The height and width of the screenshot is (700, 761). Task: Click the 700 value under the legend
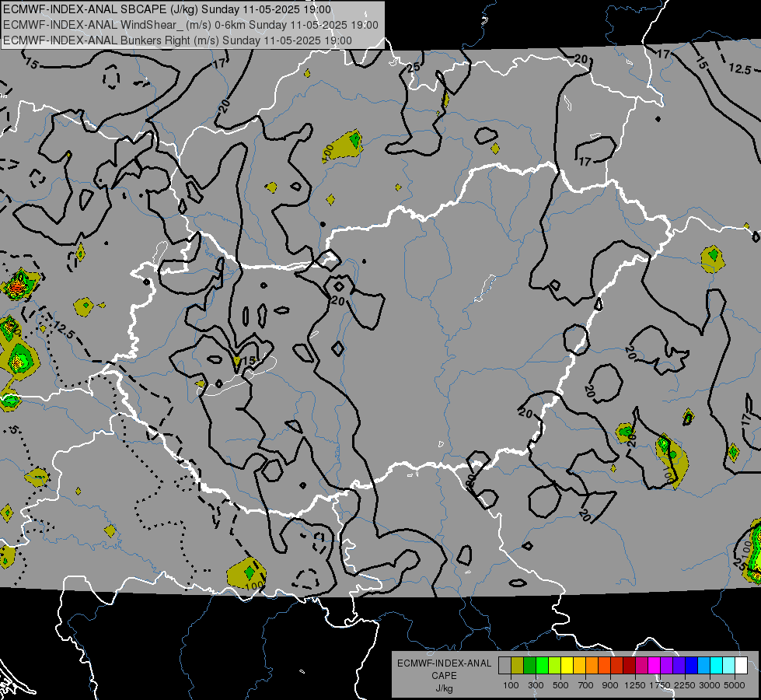click(586, 685)
